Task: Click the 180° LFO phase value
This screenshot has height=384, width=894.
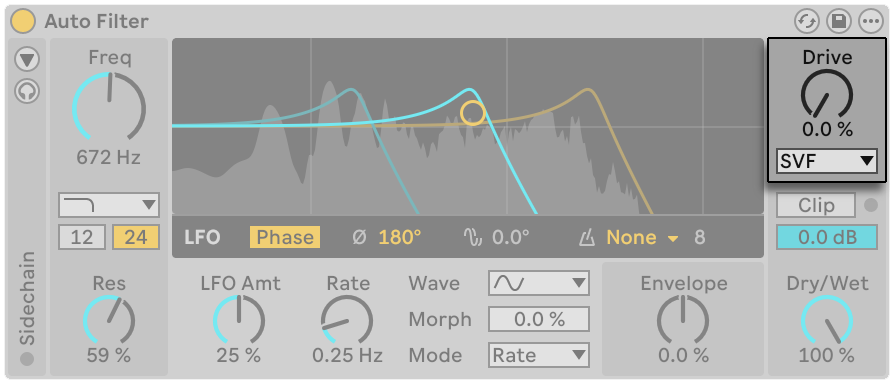Action: tap(400, 238)
